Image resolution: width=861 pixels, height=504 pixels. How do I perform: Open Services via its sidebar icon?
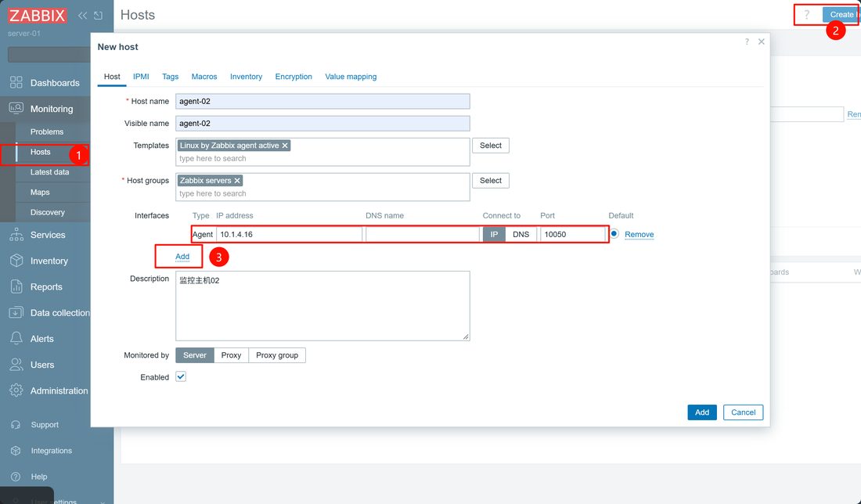16,235
